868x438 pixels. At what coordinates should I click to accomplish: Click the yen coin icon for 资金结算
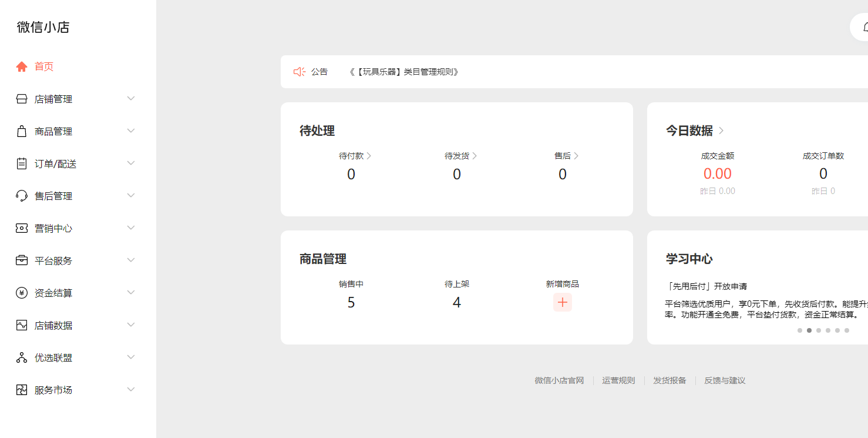coord(22,293)
